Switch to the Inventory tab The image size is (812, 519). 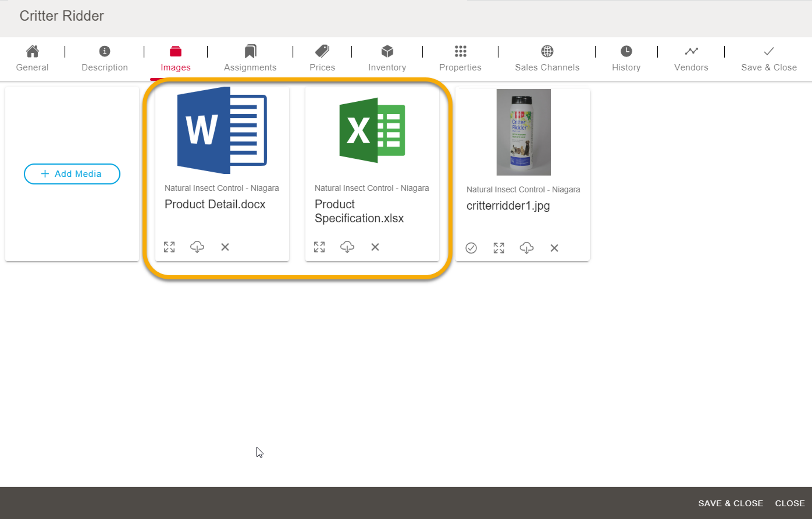387,58
